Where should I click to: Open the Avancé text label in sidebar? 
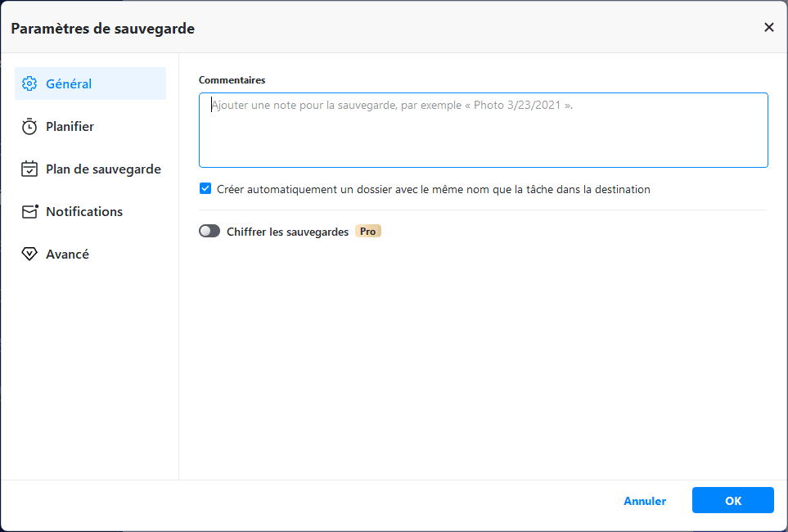(x=67, y=255)
